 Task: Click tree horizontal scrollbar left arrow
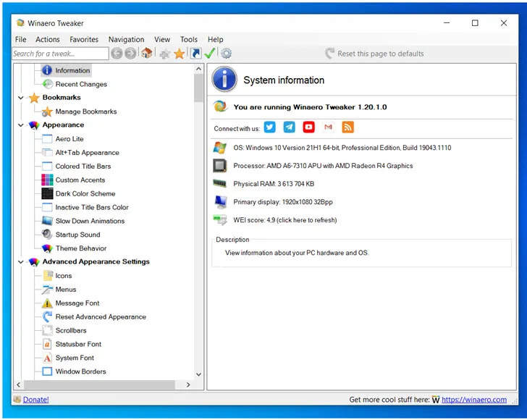pos(19,385)
